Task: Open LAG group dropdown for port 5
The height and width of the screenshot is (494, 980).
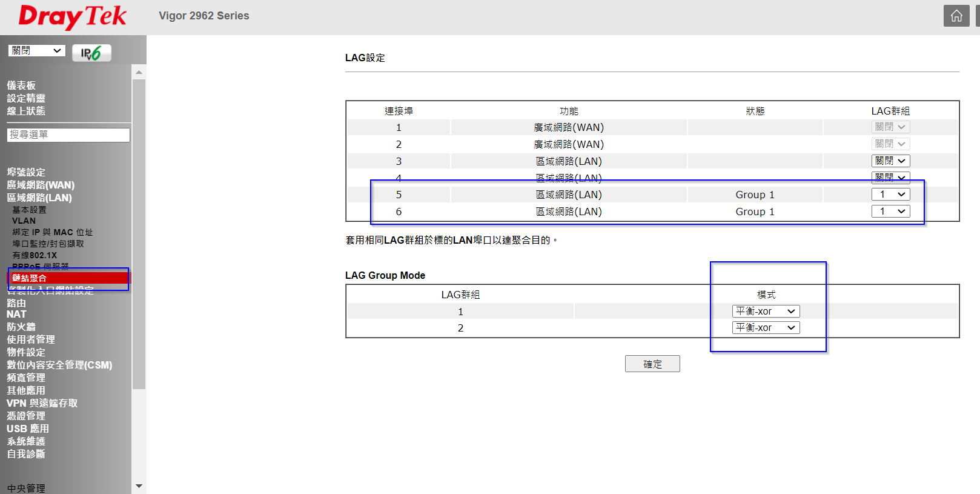Action: pos(890,195)
